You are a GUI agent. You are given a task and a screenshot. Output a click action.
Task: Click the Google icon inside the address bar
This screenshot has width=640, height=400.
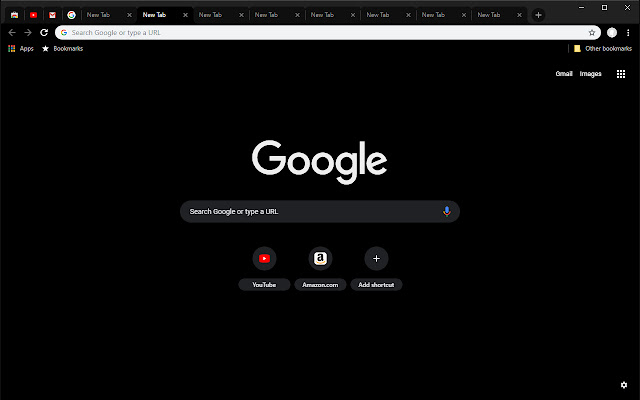coord(64,33)
